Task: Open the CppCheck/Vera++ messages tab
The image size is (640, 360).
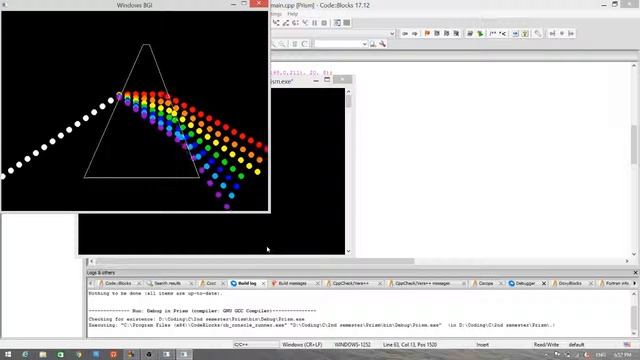Action: point(422,283)
